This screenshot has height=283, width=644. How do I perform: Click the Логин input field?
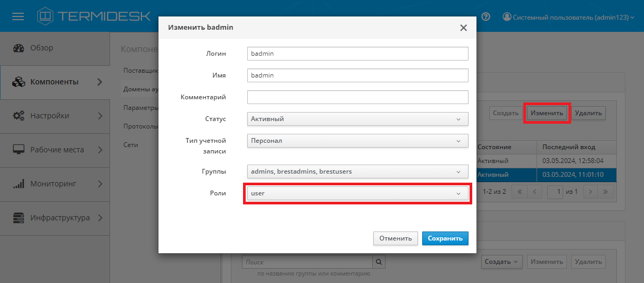[x=357, y=54]
